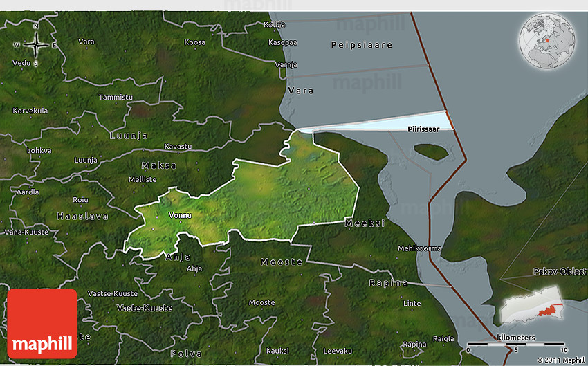Click the Peipsiaare label on the lake
The image size is (588, 366).
(x=361, y=45)
